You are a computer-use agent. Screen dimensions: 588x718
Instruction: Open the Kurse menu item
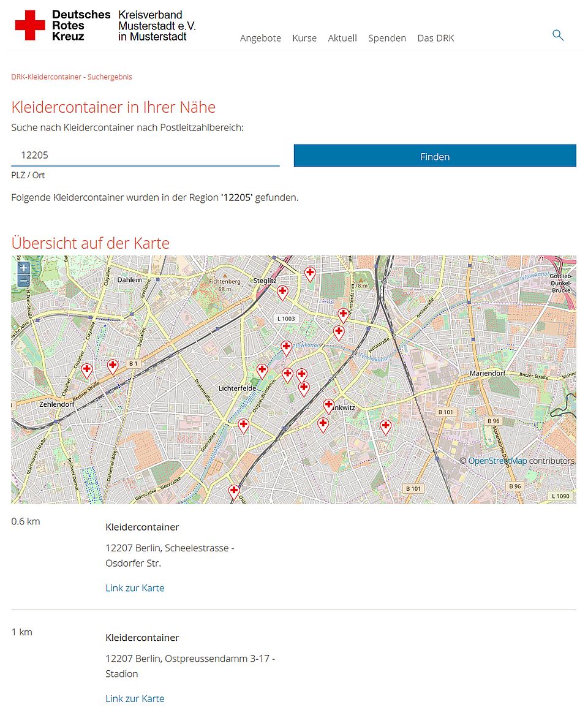[x=304, y=38]
